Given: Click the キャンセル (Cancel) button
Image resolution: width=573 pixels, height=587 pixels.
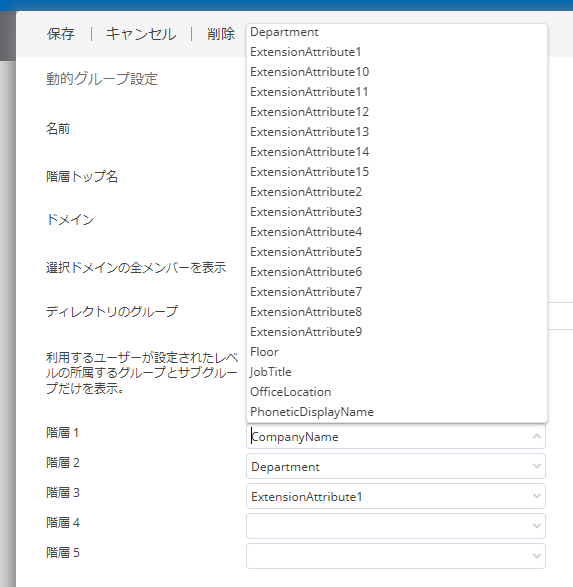Looking at the screenshot, I should 141,34.
